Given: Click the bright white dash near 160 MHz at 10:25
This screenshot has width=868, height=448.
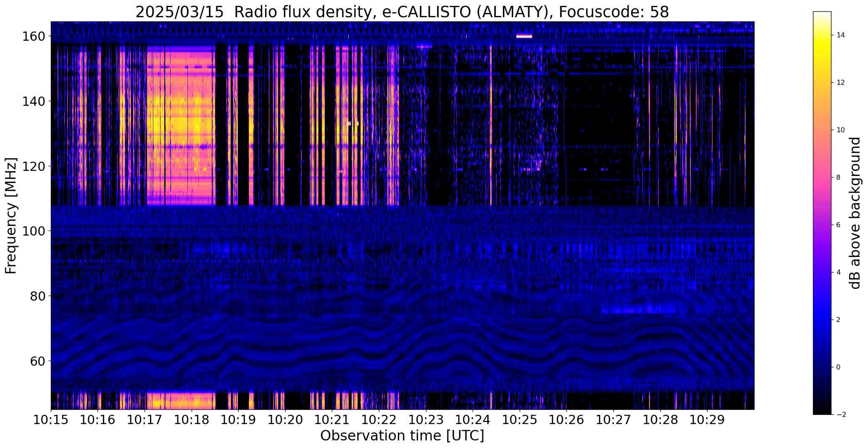Looking at the screenshot, I should click(524, 37).
